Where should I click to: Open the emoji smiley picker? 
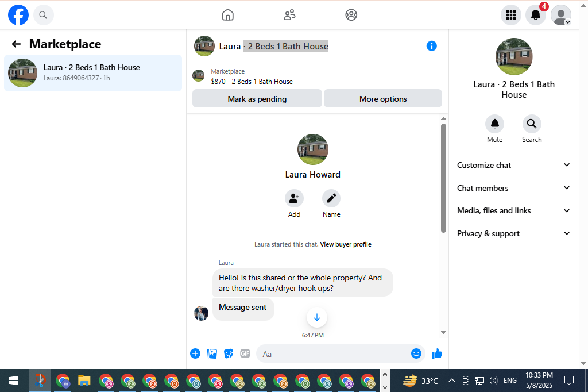coord(416,353)
